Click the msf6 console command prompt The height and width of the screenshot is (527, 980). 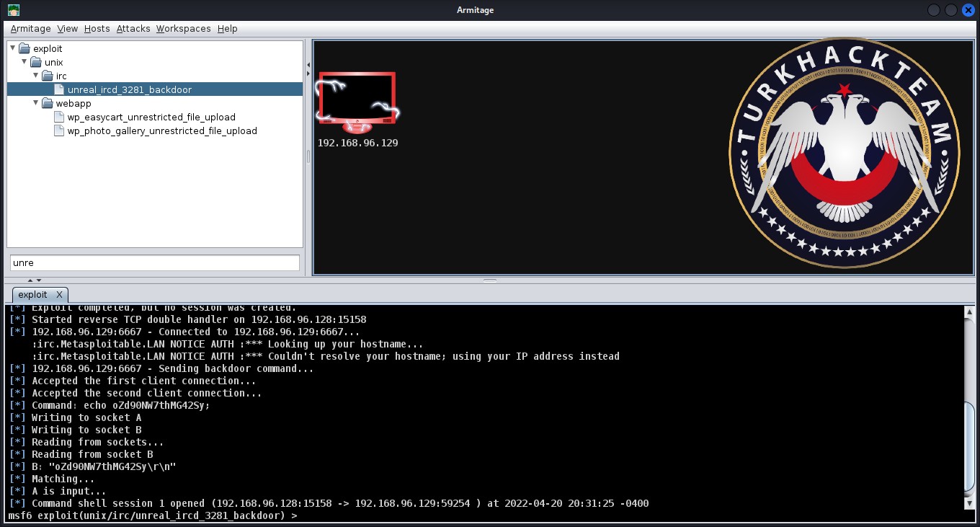point(153,515)
